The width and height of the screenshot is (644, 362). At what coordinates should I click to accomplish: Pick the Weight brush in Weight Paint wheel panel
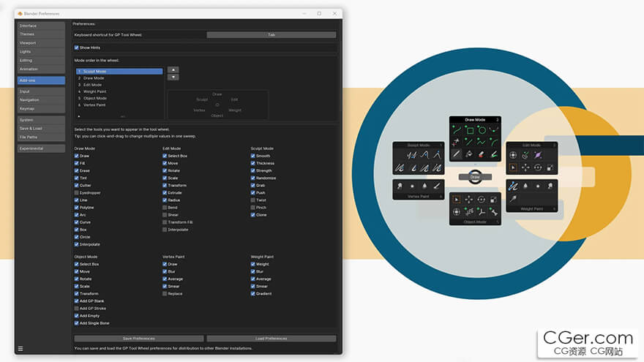point(513,186)
